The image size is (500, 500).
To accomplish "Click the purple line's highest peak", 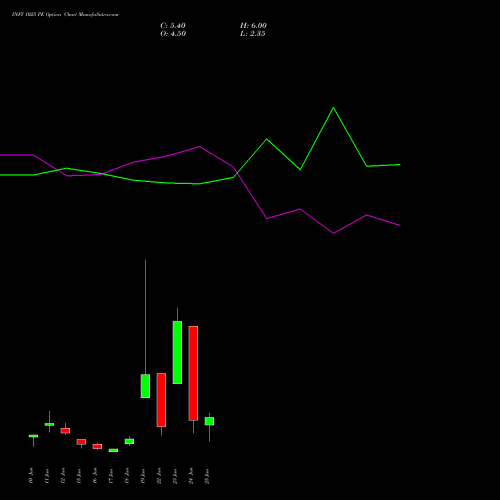I will tap(199, 146).
